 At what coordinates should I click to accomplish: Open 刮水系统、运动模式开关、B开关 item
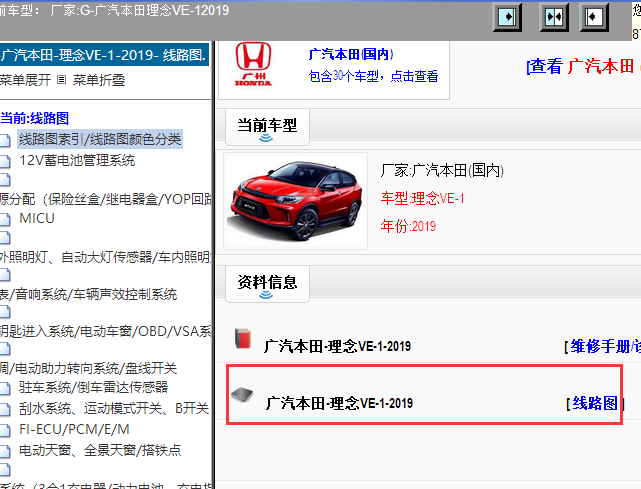pos(114,408)
